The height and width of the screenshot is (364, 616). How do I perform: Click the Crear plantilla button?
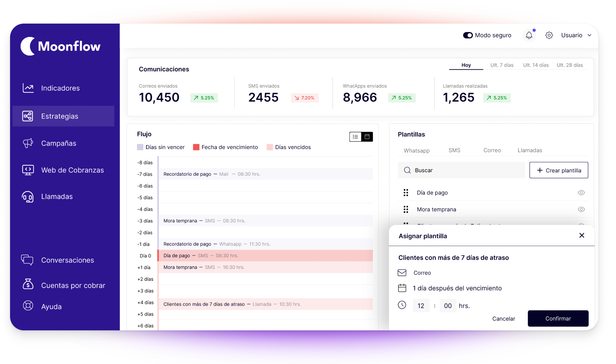558,170
